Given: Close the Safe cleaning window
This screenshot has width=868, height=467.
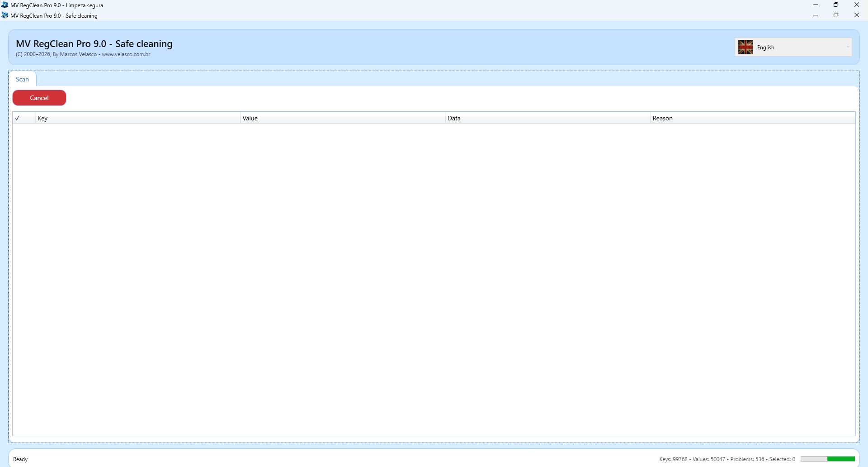Looking at the screenshot, I should tap(856, 15).
